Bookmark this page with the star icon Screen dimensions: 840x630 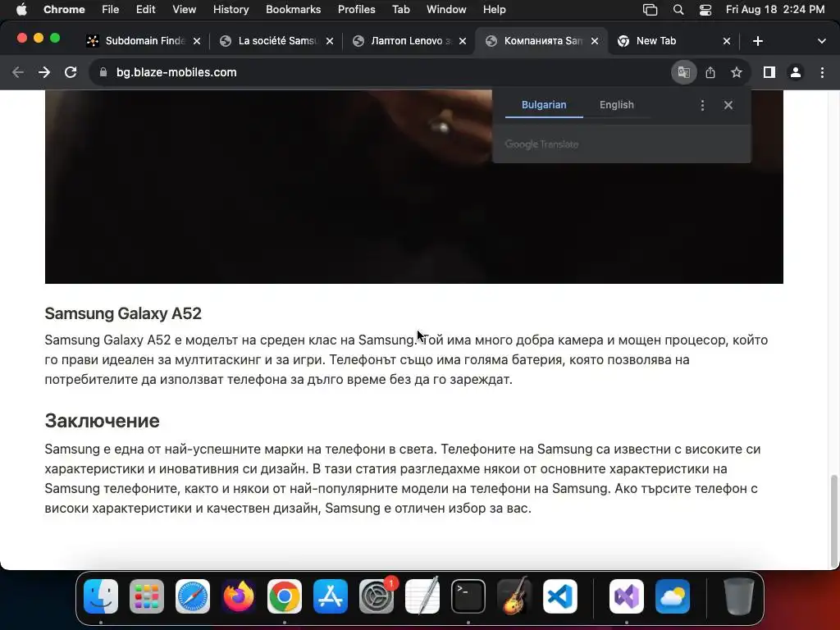click(x=737, y=72)
